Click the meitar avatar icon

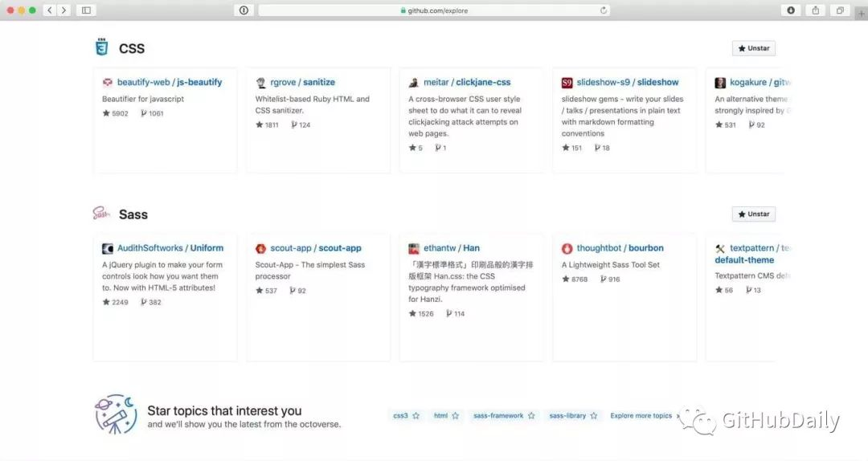coord(414,83)
